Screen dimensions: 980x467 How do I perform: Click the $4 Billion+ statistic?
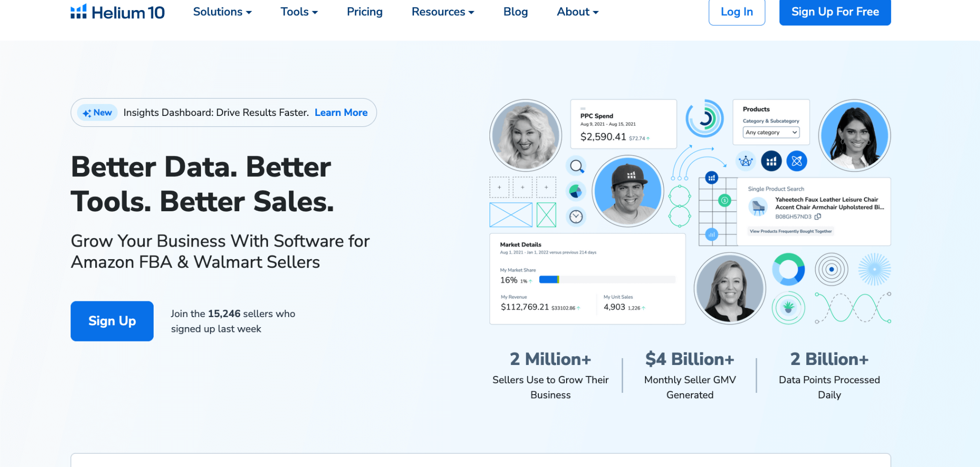(690, 359)
